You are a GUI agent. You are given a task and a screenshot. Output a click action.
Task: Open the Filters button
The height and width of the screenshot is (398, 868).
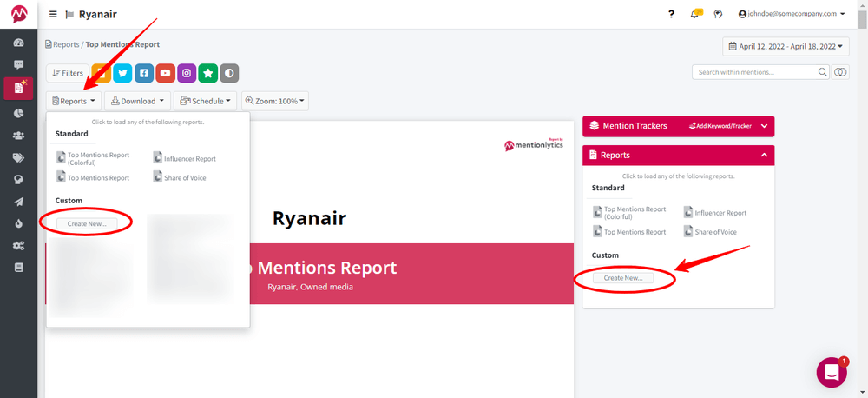pos(68,73)
